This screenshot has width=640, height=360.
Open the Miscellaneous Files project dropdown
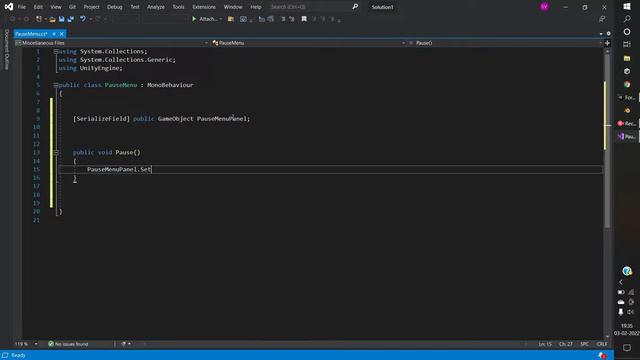[112, 43]
